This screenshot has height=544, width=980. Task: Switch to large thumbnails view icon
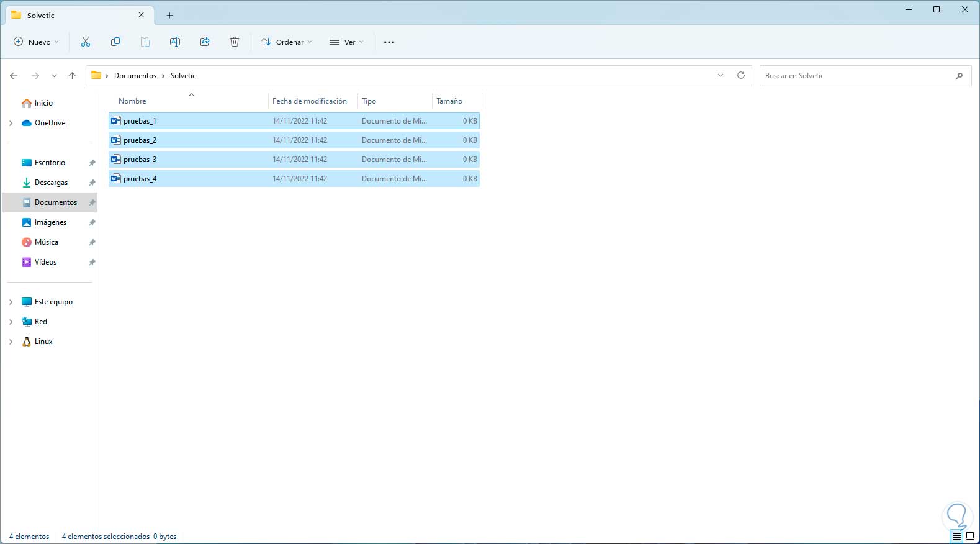(x=970, y=536)
